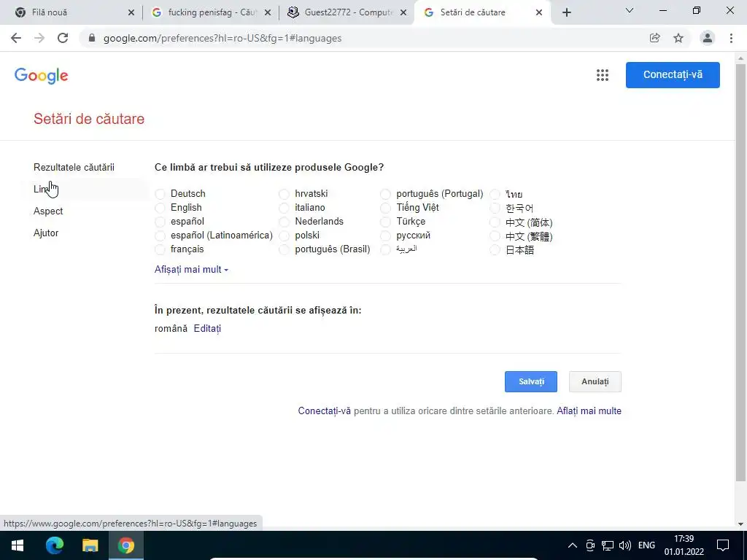This screenshot has height=560, width=747.
Task: Click 'Conectați-vă' link at page bottom
Action: [325, 411]
